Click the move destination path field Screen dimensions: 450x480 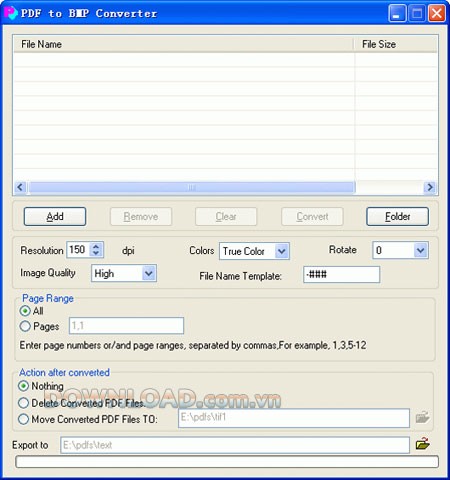pos(294,418)
